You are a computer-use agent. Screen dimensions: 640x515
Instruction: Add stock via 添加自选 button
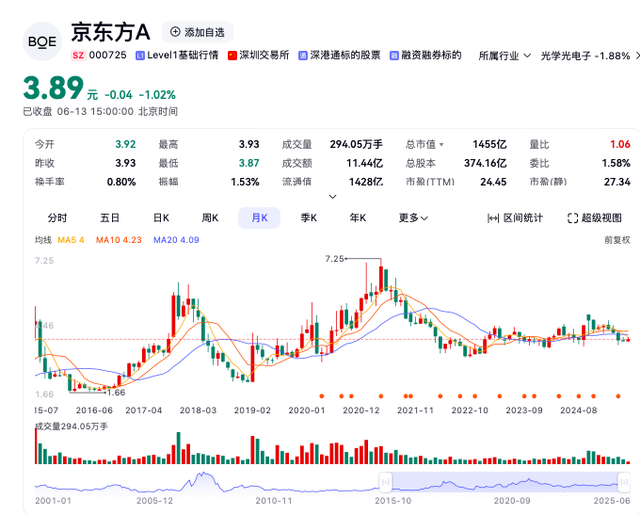tap(198, 32)
